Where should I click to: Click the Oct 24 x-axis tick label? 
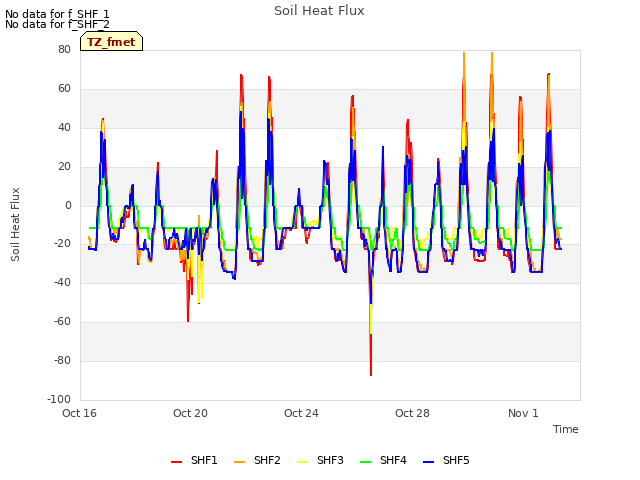click(301, 413)
